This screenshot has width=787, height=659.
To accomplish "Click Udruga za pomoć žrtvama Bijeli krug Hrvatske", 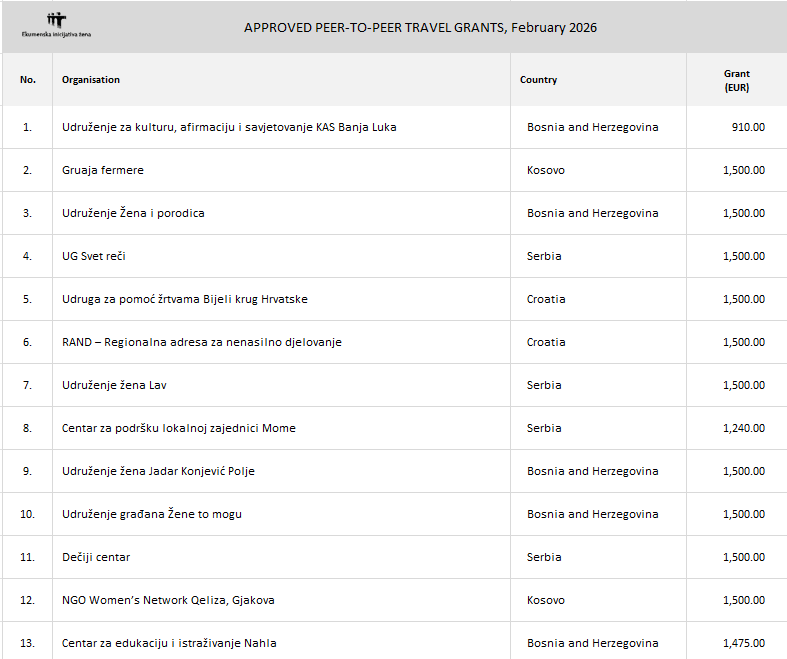I will tap(185, 299).
